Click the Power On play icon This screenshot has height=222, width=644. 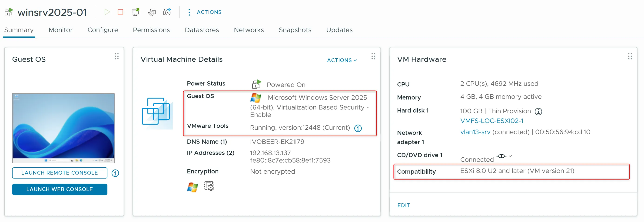[107, 12]
